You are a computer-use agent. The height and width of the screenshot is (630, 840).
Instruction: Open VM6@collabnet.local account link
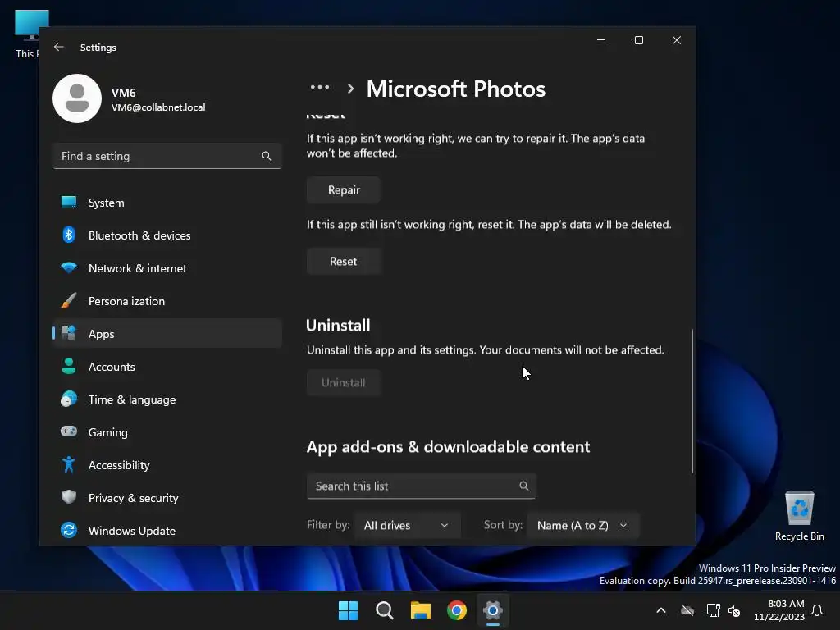click(158, 107)
